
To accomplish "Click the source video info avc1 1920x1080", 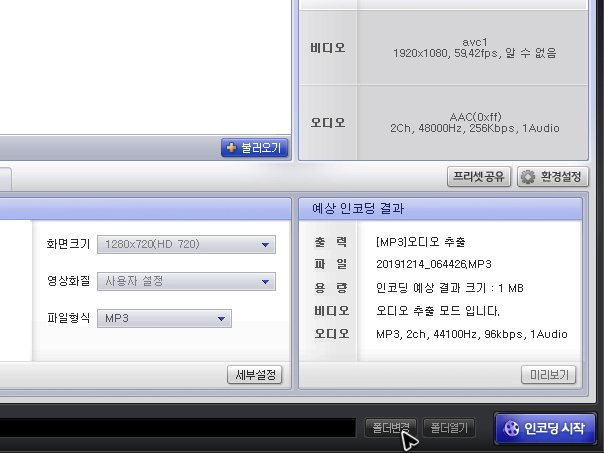I will (475, 48).
